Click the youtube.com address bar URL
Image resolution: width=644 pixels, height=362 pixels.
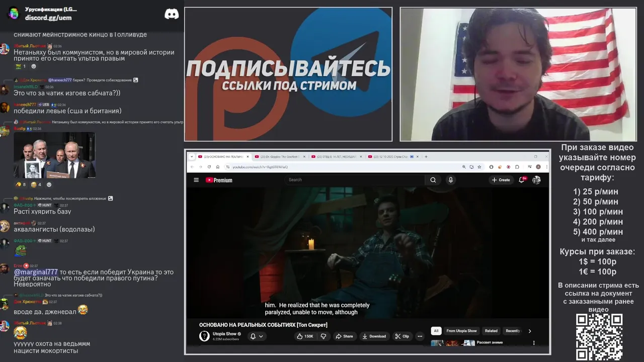(260, 167)
